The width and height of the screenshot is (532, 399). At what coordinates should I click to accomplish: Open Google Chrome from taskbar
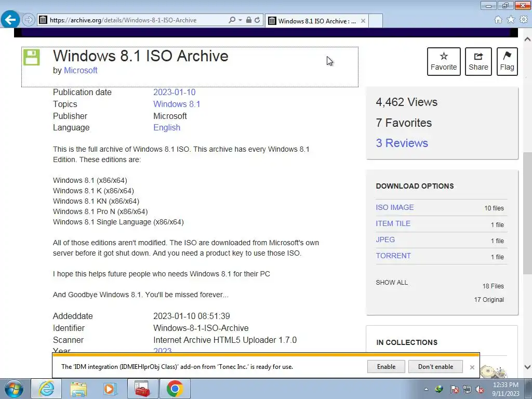tap(175, 389)
